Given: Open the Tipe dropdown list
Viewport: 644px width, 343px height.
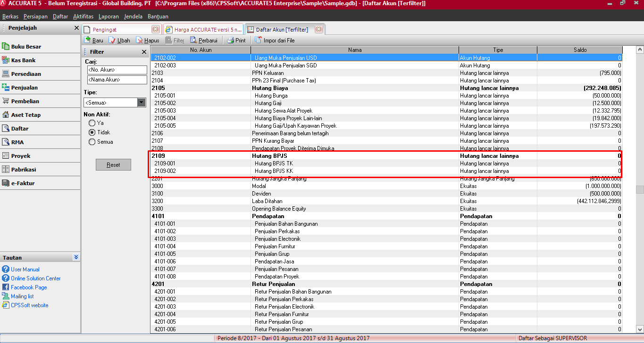Looking at the screenshot, I should (142, 102).
